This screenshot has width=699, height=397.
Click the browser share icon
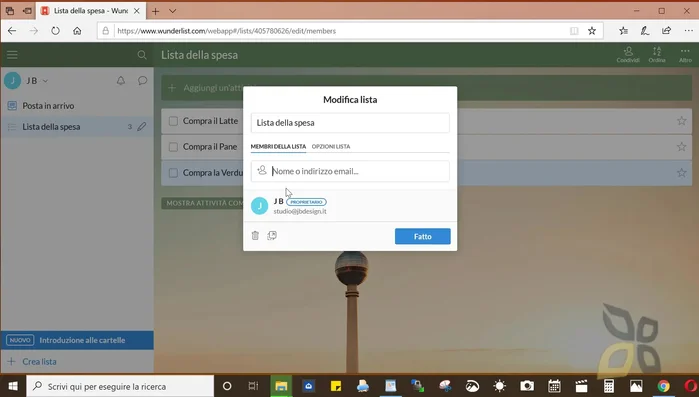(666, 31)
